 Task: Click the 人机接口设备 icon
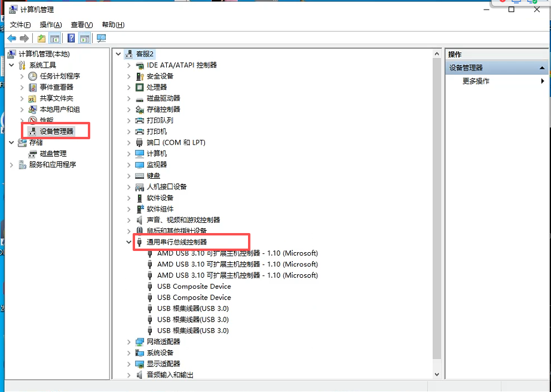point(139,187)
